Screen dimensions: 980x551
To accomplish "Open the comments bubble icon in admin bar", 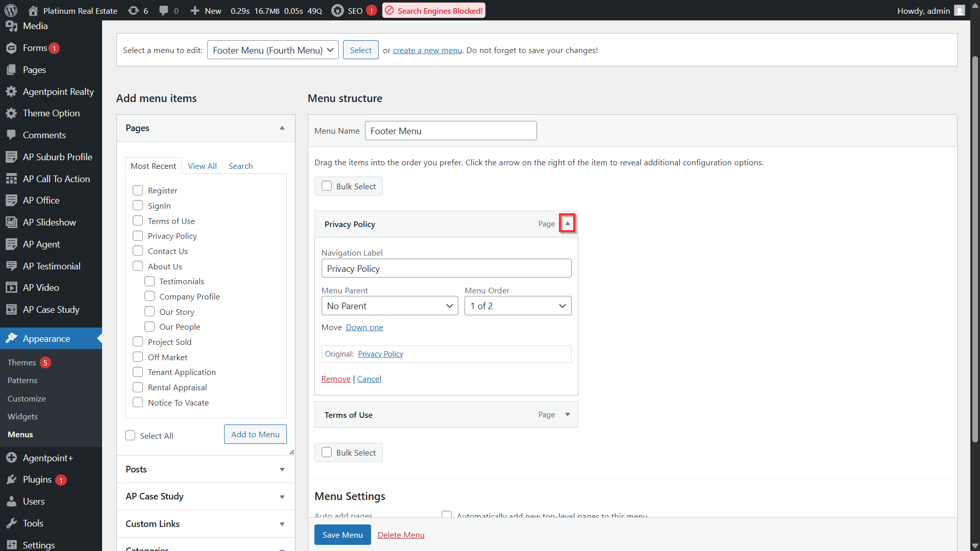I will (x=163, y=10).
